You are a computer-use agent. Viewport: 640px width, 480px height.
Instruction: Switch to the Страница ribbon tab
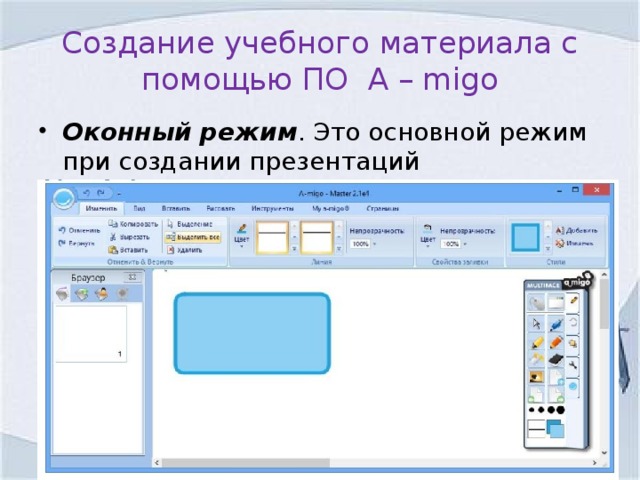click(382, 209)
